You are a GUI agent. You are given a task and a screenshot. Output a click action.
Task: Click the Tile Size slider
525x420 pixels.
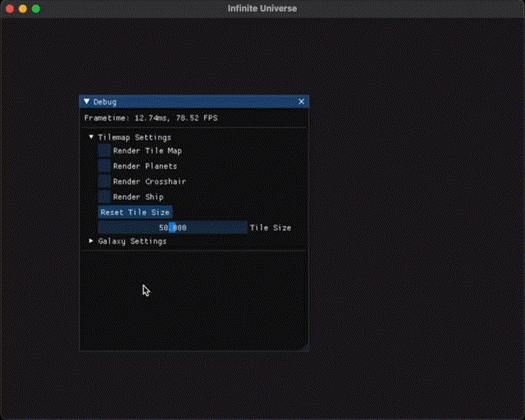point(173,228)
